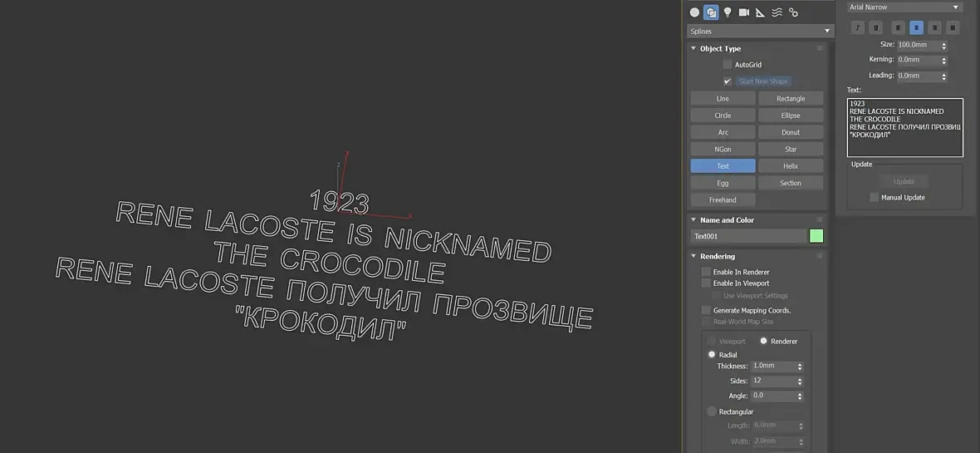Open the Splines category dropdown
This screenshot has height=453, width=980.
pyautogui.click(x=760, y=32)
